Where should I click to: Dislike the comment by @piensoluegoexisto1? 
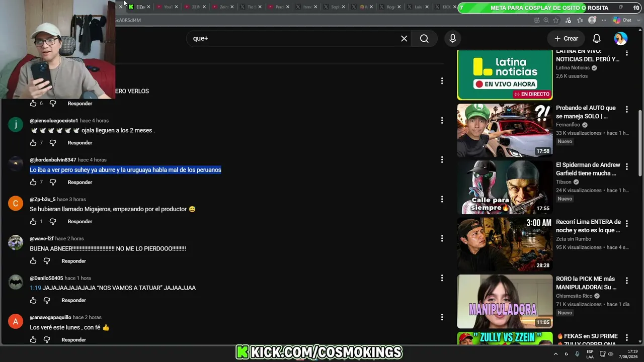tap(53, 143)
